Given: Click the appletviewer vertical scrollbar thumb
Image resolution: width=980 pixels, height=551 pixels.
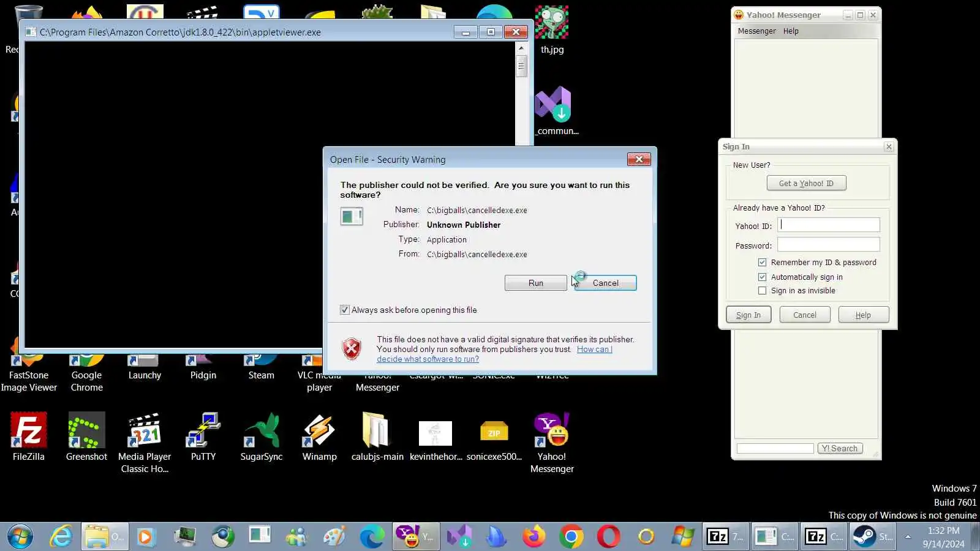Looking at the screenshot, I should 521,66.
